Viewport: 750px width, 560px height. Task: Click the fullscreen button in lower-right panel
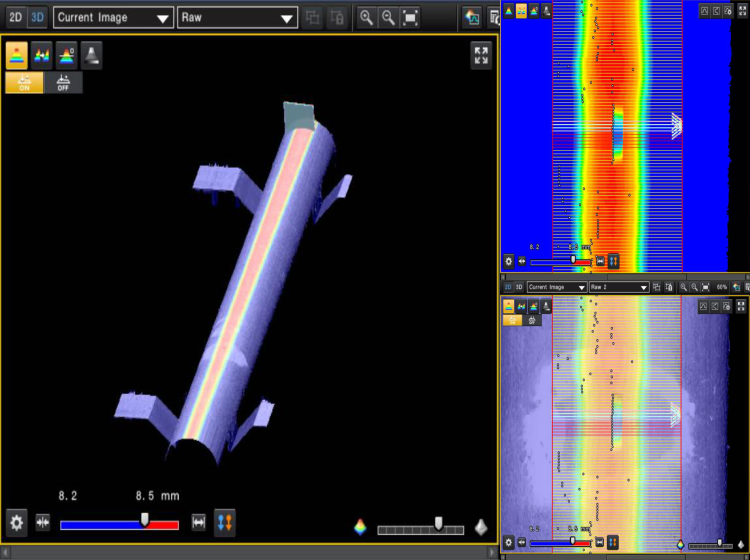pos(741,305)
